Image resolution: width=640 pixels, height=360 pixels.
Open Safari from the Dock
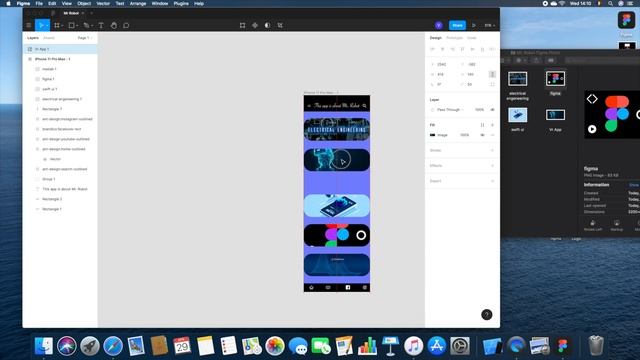[113, 346]
